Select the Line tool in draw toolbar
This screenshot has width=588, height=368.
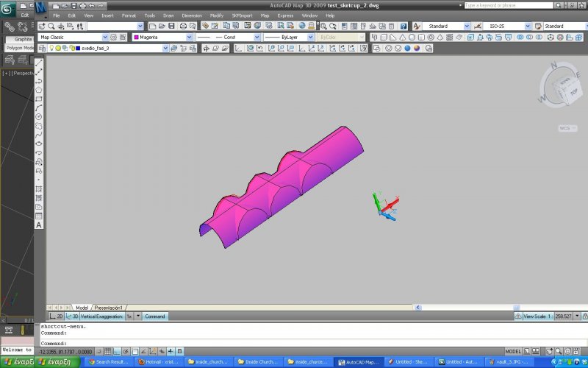pyautogui.click(x=39, y=63)
